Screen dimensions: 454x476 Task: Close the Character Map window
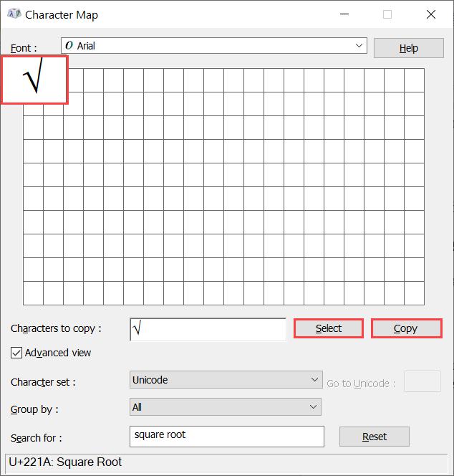coord(430,14)
